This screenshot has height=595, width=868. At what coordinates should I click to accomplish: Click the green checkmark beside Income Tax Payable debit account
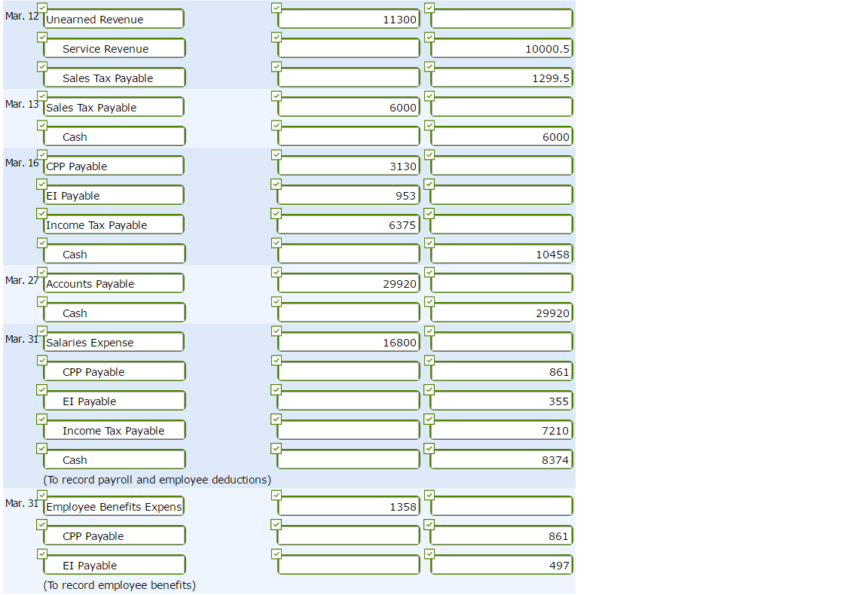point(43,213)
